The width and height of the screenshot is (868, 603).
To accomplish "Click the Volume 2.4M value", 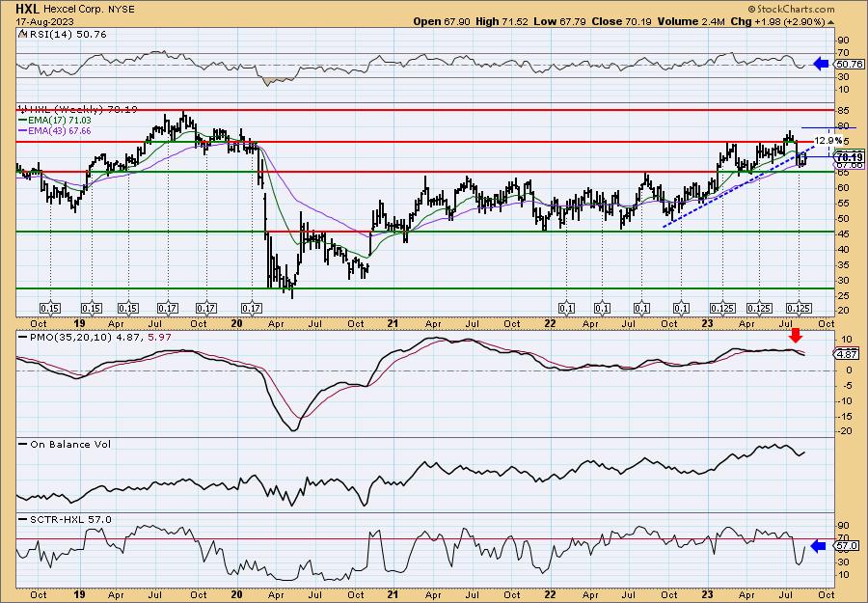I will click(x=691, y=21).
